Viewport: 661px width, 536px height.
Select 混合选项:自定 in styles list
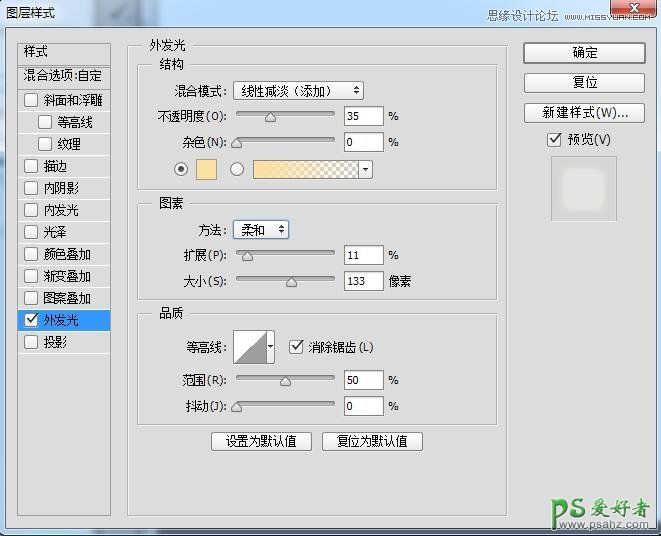(63, 76)
